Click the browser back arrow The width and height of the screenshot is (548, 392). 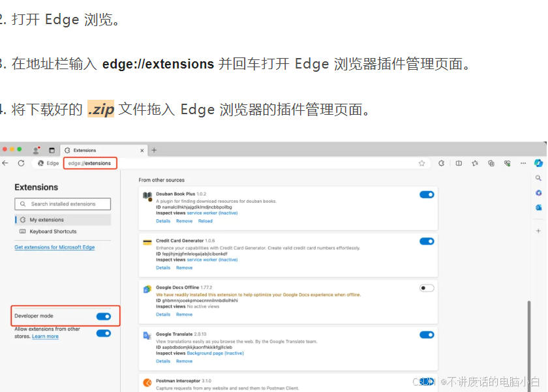point(5,163)
